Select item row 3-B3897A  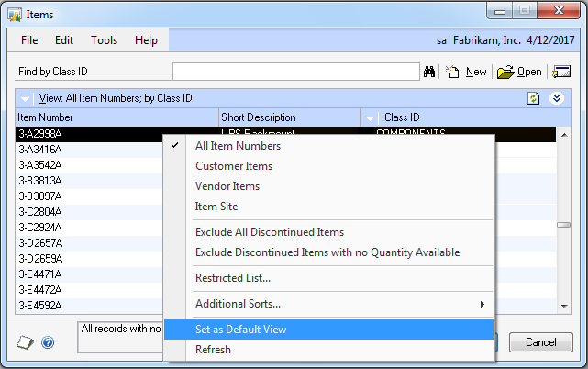click(89, 196)
